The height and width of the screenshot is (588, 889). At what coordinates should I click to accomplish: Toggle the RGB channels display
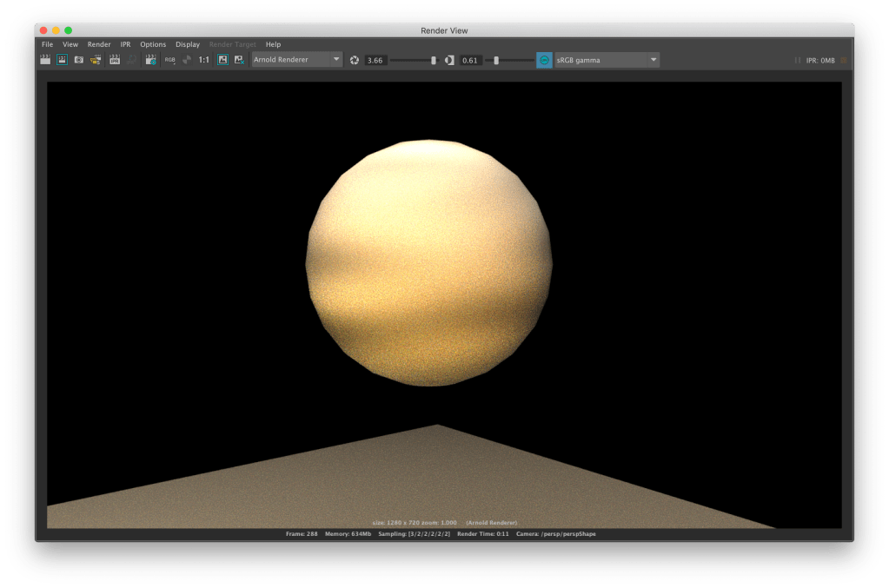[170, 60]
